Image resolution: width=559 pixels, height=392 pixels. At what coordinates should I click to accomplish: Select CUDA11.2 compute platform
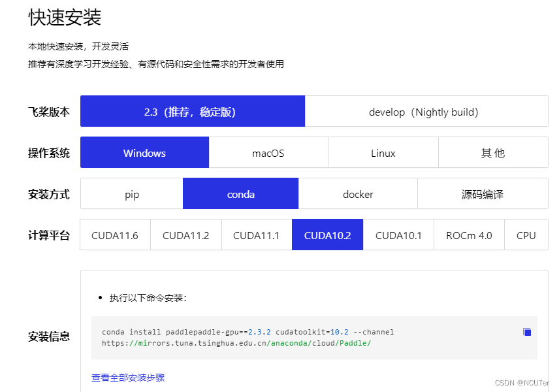185,235
